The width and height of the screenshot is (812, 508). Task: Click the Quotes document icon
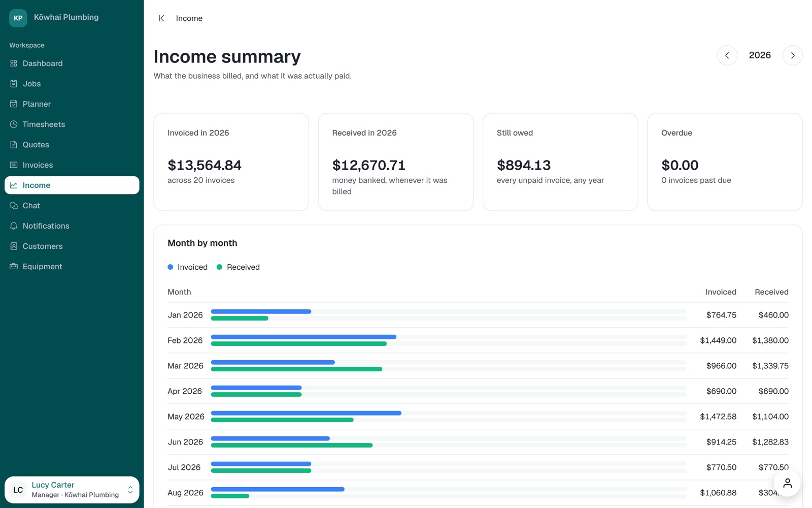(x=14, y=145)
